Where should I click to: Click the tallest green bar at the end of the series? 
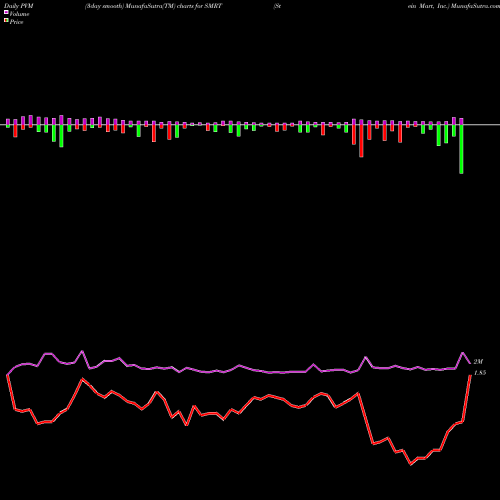click(x=461, y=149)
